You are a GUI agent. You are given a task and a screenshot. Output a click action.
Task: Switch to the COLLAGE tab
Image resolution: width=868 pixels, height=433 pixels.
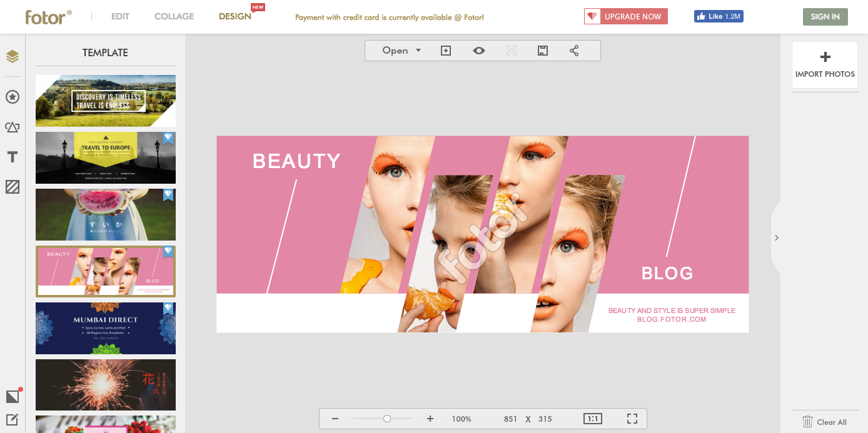pyautogui.click(x=174, y=17)
